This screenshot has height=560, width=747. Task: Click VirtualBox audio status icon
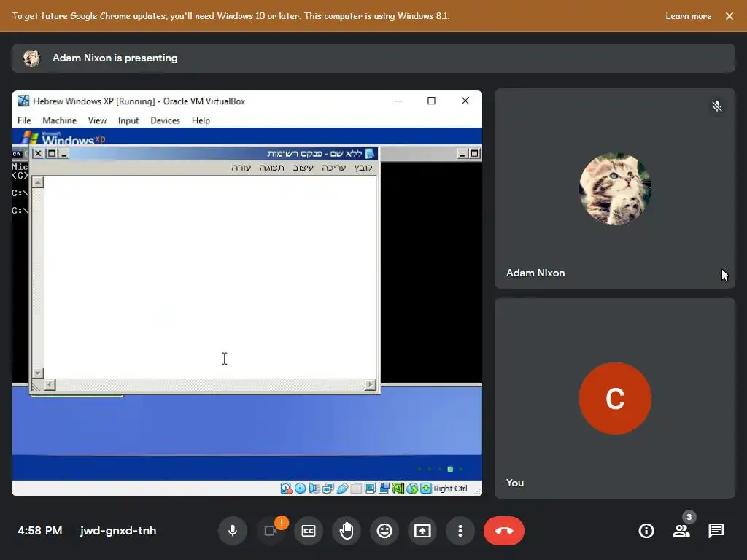pos(314,488)
